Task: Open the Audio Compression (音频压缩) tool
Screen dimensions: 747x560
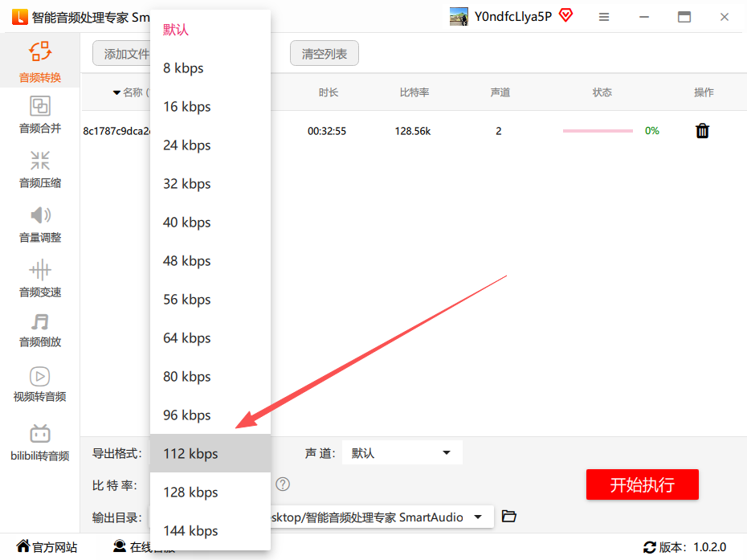Action: (40, 170)
